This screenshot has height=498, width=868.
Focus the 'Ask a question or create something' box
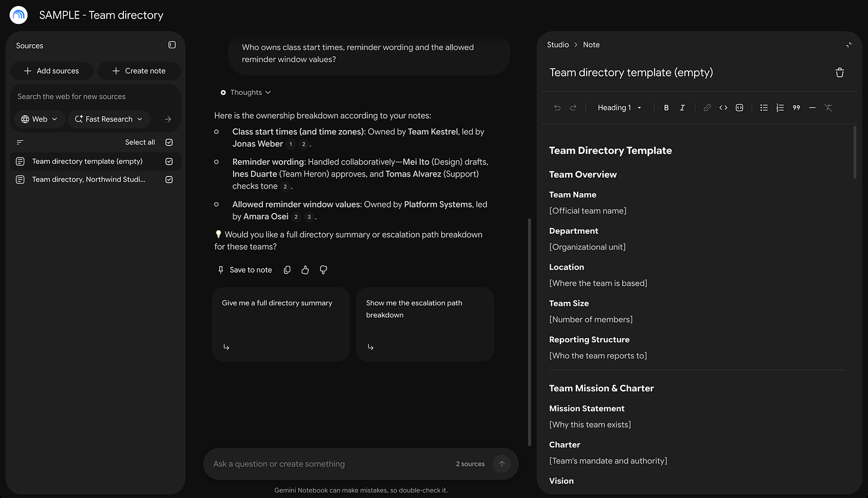[x=331, y=464]
